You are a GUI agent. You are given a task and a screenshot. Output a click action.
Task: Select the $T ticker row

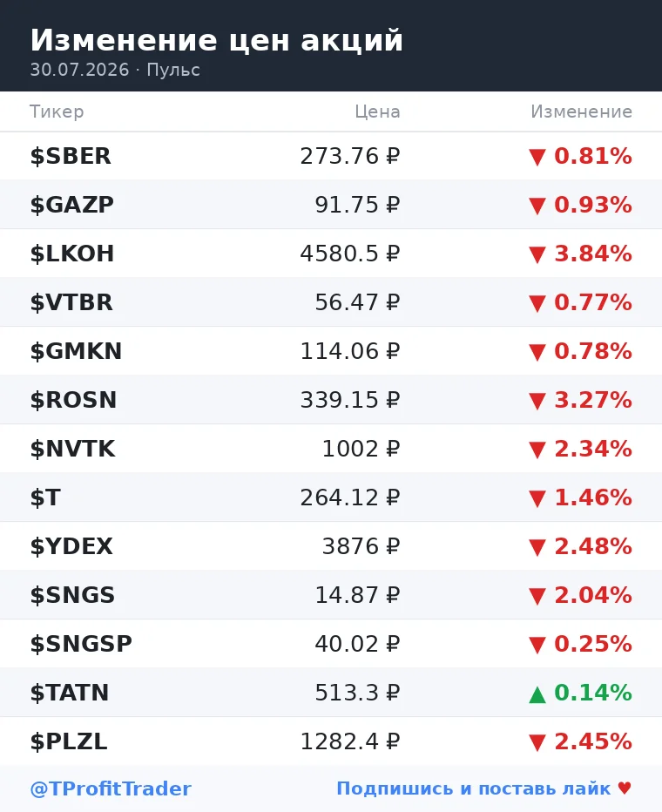pyautogui.click(x=331, y=497)
